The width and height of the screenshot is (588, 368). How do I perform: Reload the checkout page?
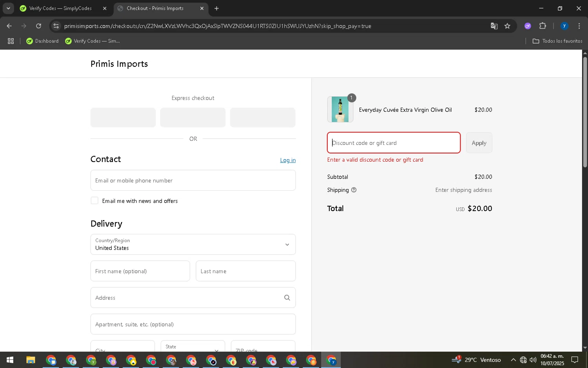(38, 26)
